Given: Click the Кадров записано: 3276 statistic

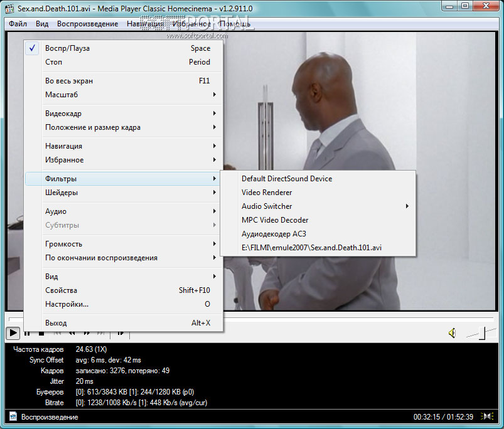Looking at the screenshot, I should tap(122, 371).
